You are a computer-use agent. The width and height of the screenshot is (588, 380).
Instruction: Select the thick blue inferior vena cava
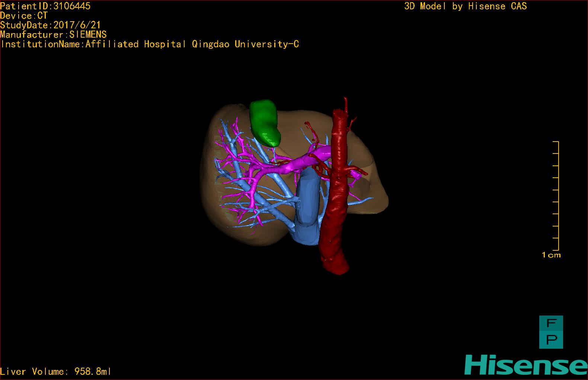point(308,207)
